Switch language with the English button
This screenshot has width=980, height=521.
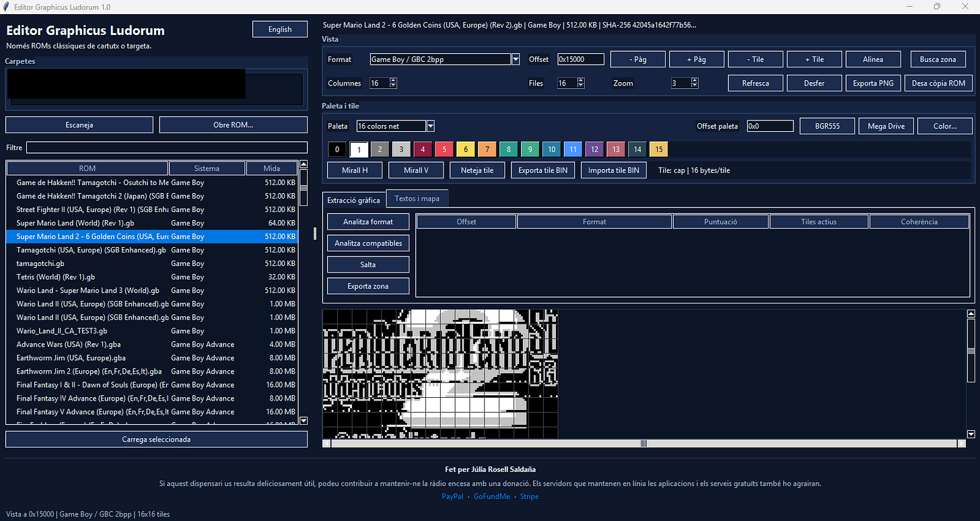click(280, 30)
